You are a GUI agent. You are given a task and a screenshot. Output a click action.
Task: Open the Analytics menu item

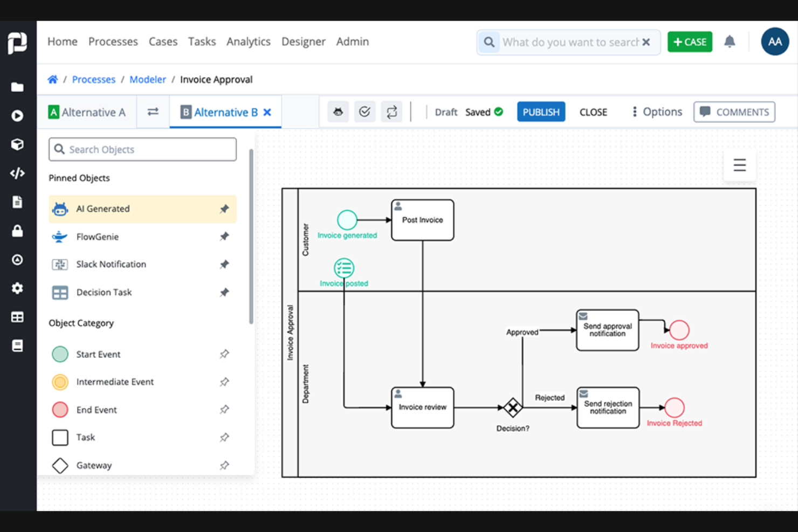248,42
